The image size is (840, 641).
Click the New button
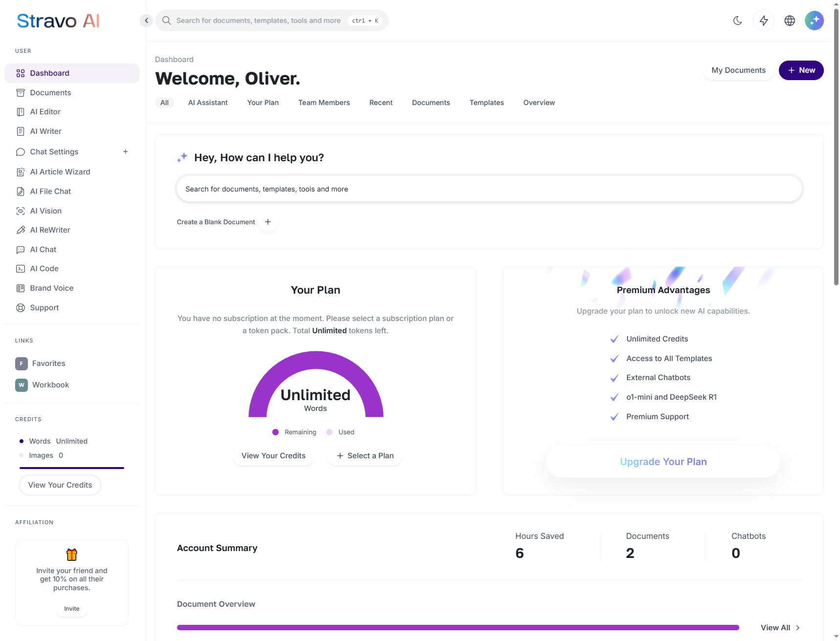pos(800,70)
